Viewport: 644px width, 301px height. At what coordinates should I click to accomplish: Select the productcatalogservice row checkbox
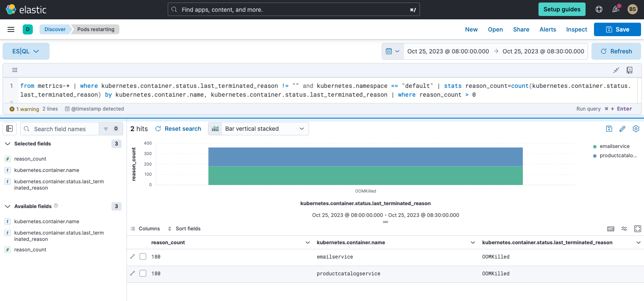[x=143, y=273]
